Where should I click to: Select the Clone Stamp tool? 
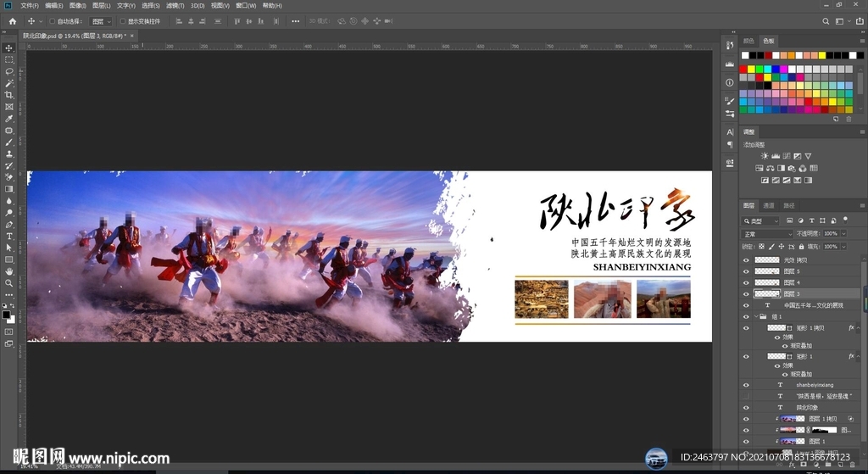tap(8, 154)
